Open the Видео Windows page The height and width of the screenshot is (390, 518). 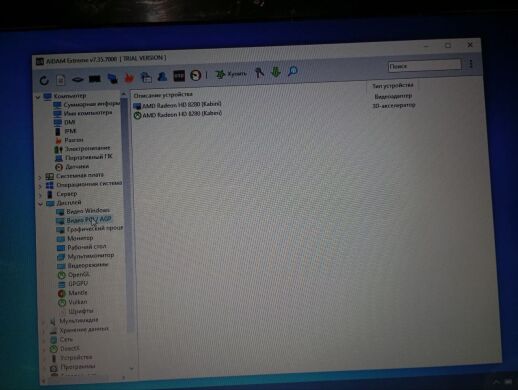[88, 211]
